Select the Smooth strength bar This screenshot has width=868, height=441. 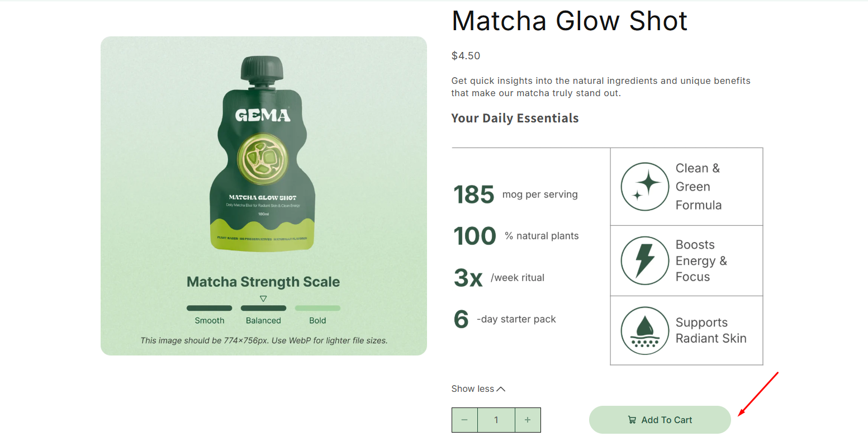click(209, 308)
